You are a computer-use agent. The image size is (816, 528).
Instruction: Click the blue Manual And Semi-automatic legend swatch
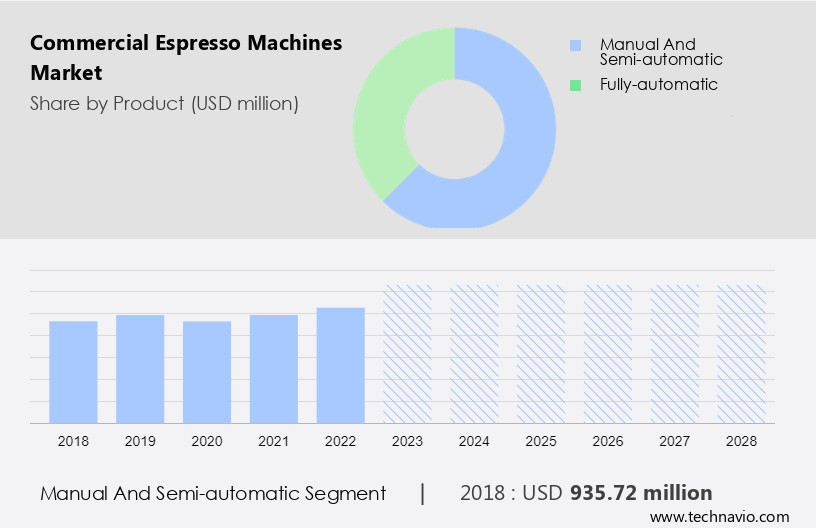click(575, 46)
